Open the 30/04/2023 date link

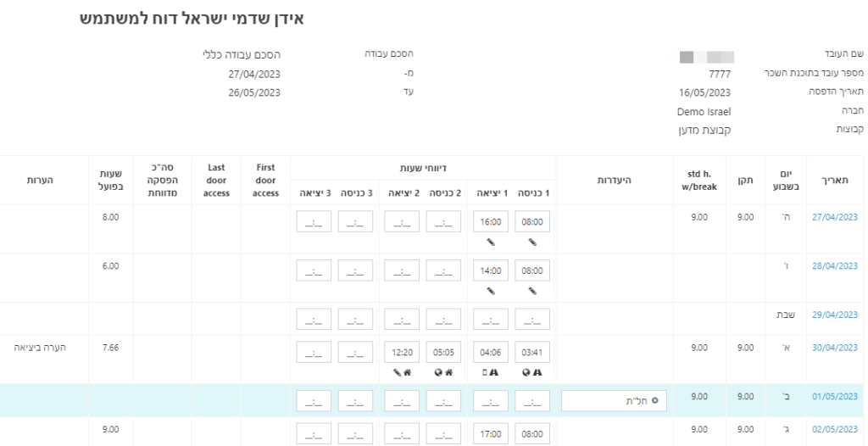point(835,348)
